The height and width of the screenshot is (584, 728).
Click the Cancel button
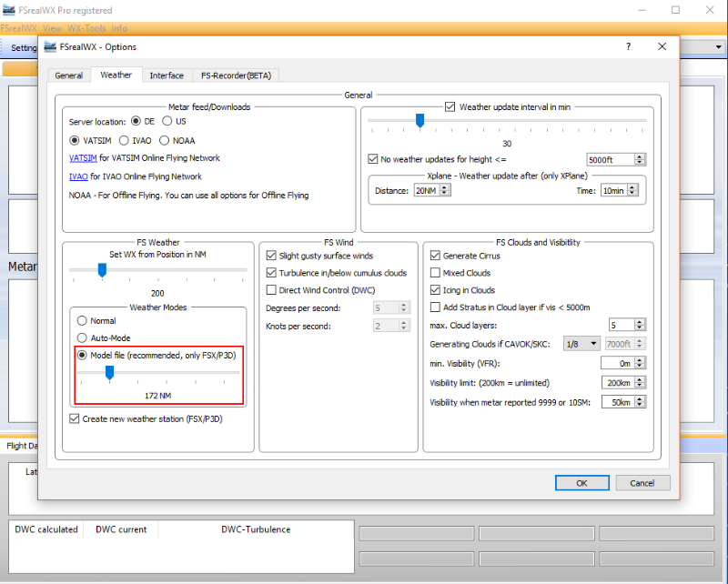coord(642,483)
